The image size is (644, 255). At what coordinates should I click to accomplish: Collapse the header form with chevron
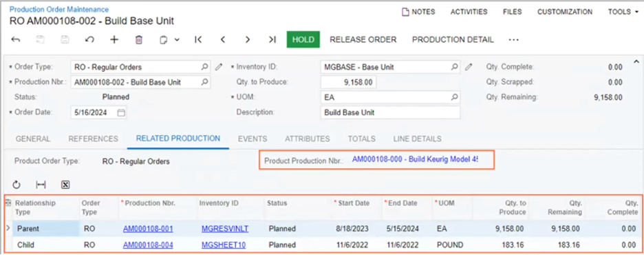[636, 62]
